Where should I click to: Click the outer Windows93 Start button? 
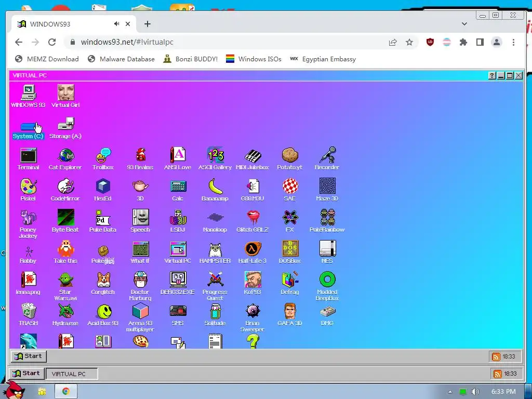pyautogui.click(x=26, y=373)
